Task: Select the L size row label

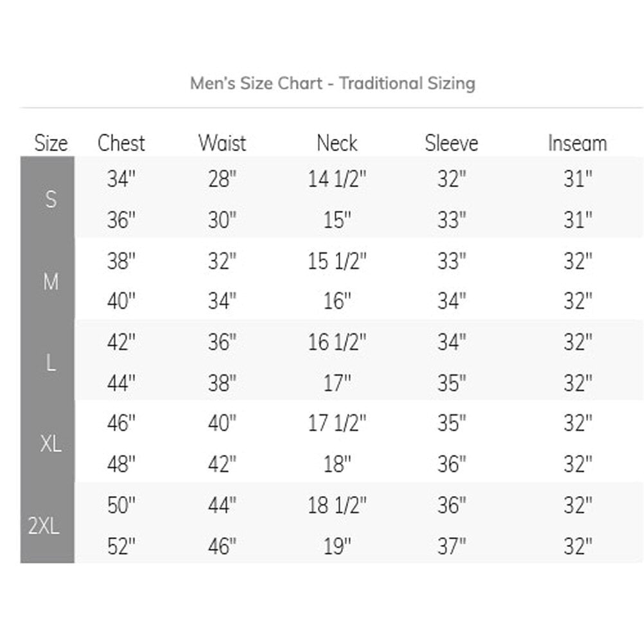Action: click(51, 363)
